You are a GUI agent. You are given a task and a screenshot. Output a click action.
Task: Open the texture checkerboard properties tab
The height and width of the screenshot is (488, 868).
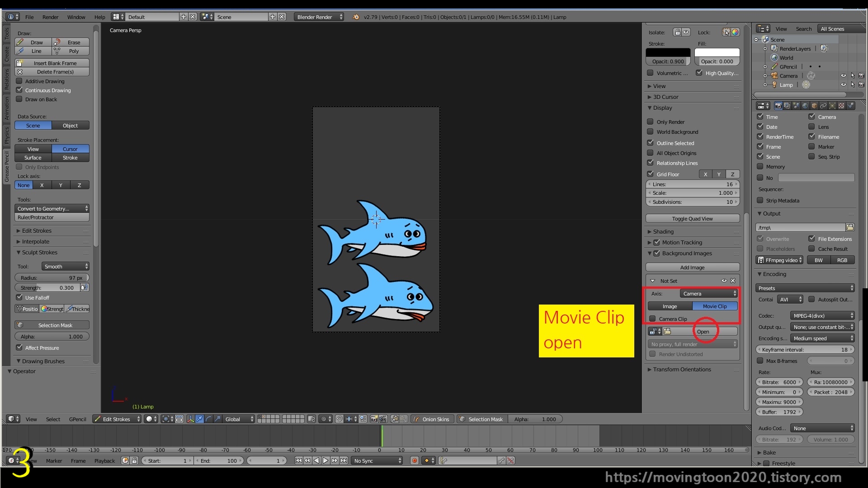coord(841,106)
